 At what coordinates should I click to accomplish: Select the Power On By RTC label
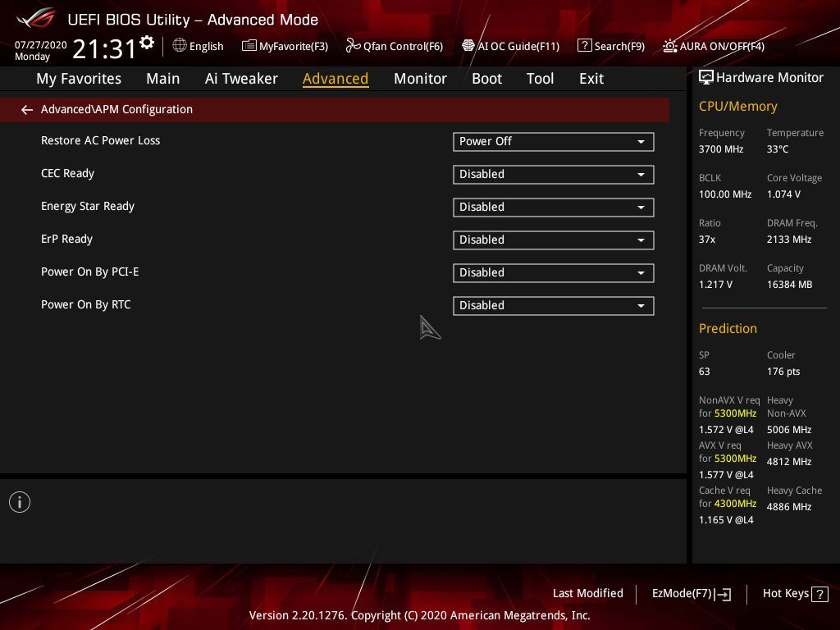(85, 305)
